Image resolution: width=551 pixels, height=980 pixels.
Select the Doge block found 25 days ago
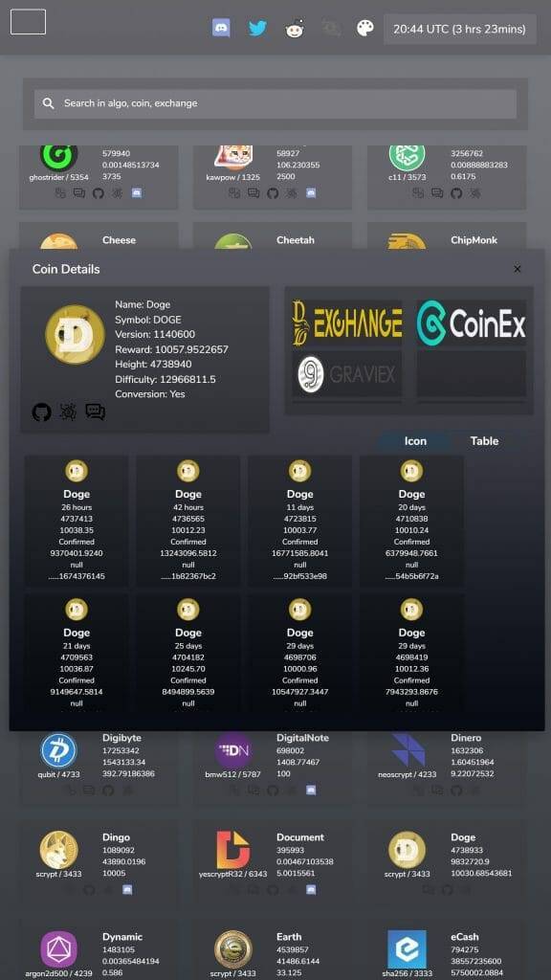point(188,653)
